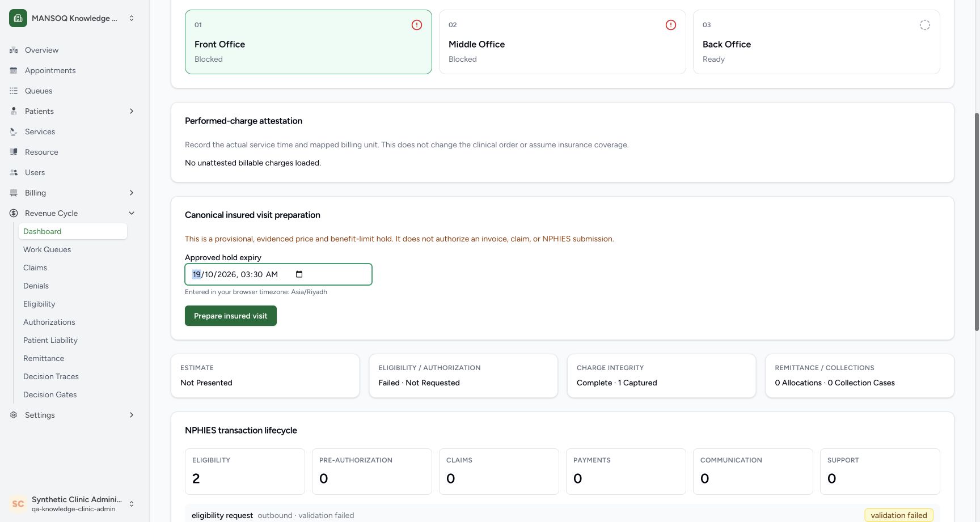This screenshot has width=980, height=522.
Task: Open the workspace switcher chevrons beside MANSOQ
Action: pyautogui.click(x=132, y=18)
